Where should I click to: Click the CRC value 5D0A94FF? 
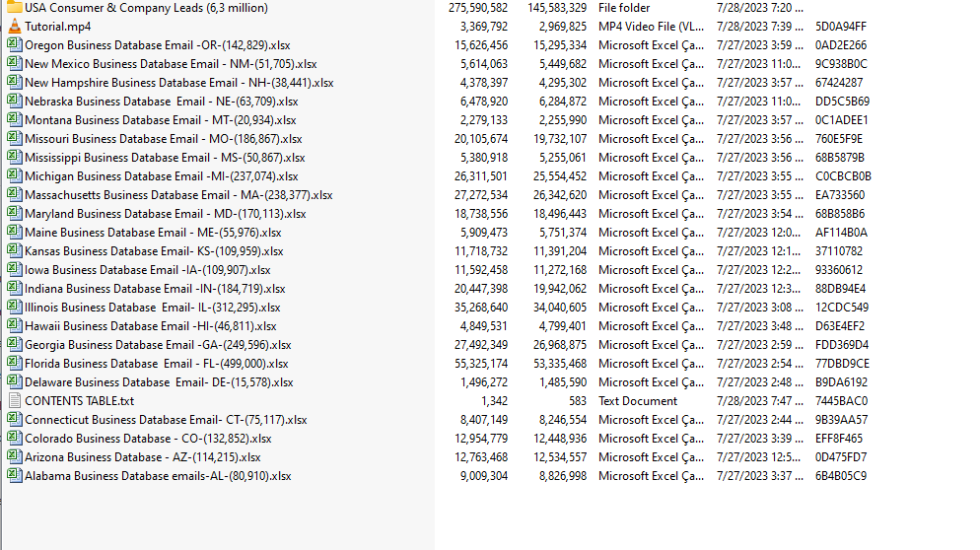[841, 27]
